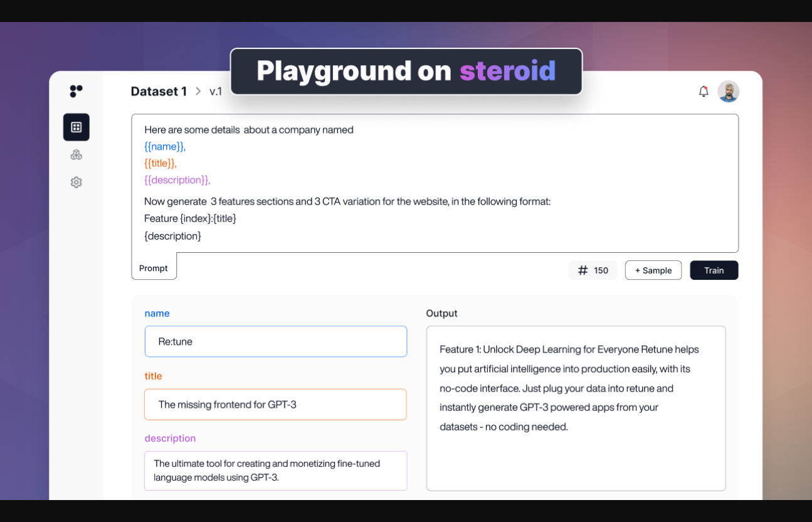Edit the description field about fine-tuned models
Screen dimensions: 812x522
(275, 471)
